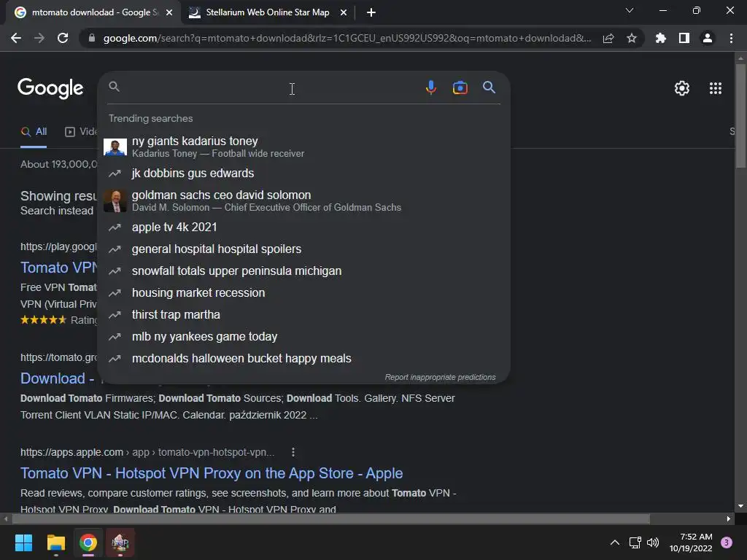Open more options for apps.apple.com result
The image size is (747, 560).
coord(293,452)
